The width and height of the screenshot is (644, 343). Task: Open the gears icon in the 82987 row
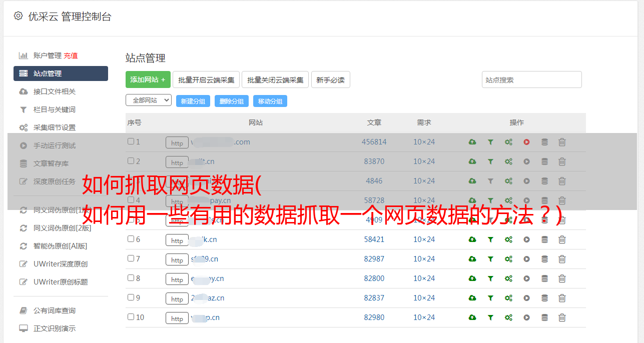(508, 259)
